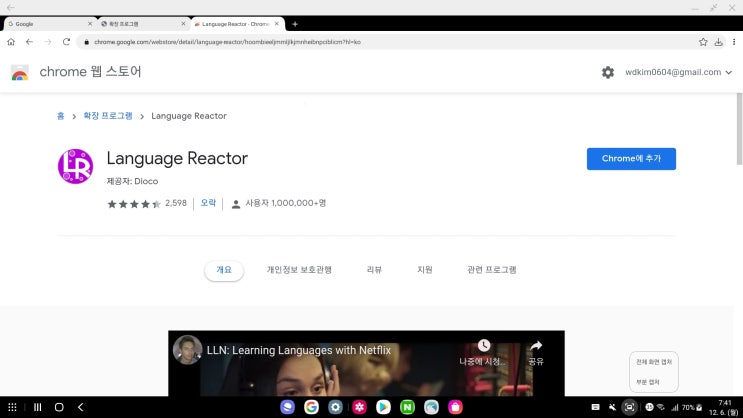Viewport: 743px width, 418px height.
Task: Choose 부분 캡처 capture option
Action: pos(648,382)
